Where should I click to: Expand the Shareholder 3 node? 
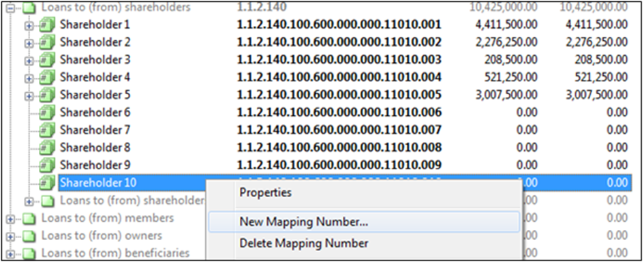tap(29, 61)
